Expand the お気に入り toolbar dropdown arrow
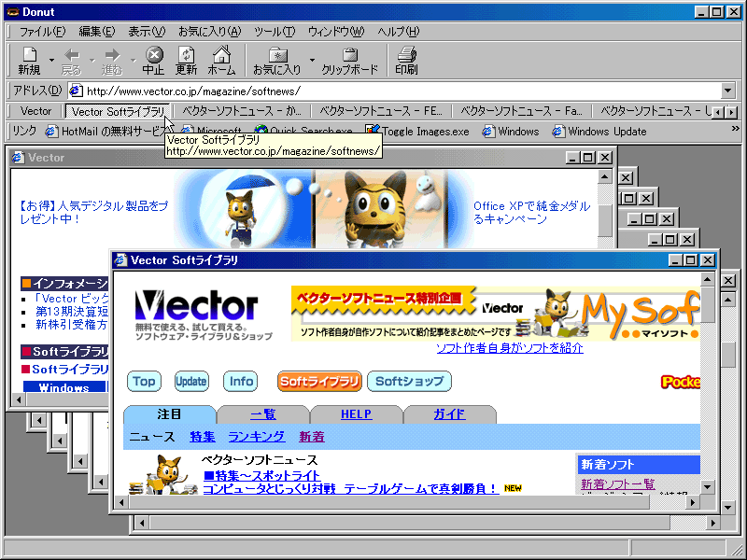747x560 pixels. pos(312,61)
